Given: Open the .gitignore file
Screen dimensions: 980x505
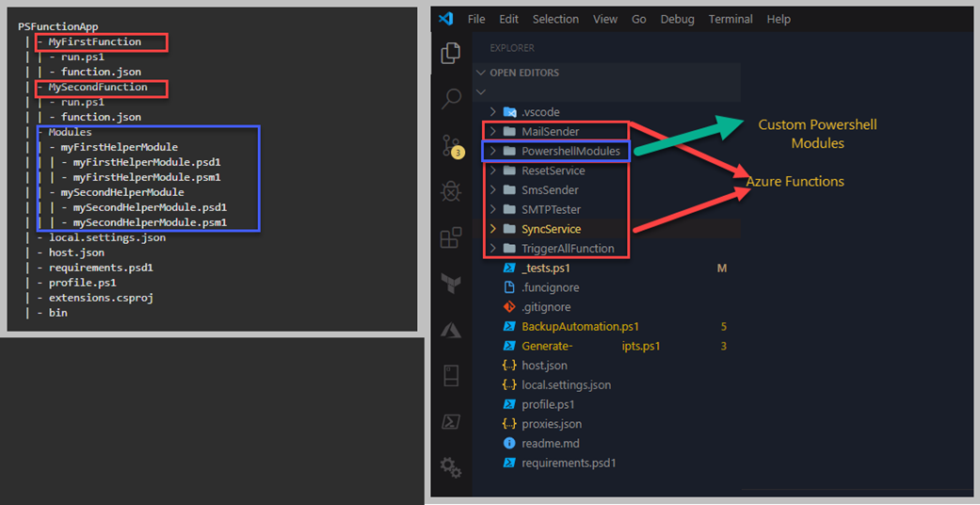Looking at the screenshot, I should point(546,307).
